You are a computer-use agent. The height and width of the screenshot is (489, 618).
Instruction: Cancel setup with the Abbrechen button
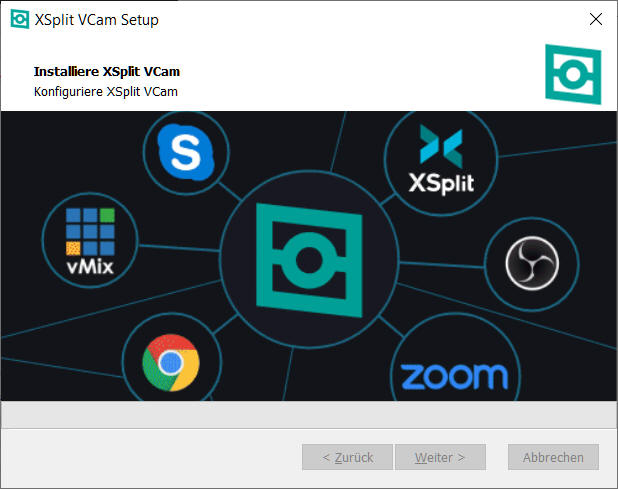tap(553, 457)
